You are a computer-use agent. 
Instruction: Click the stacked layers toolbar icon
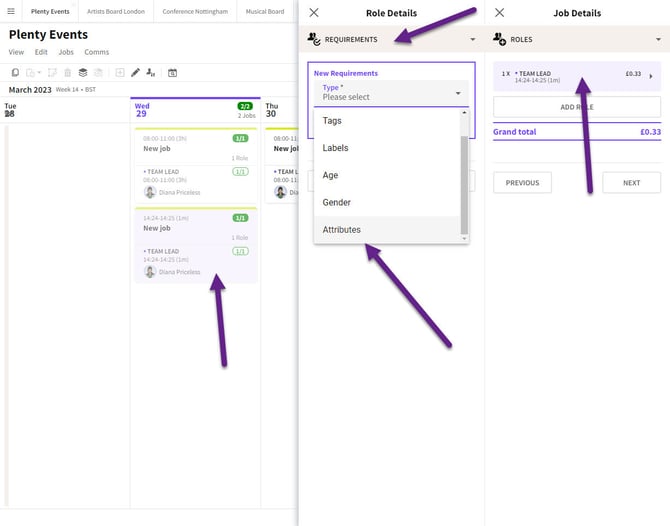pos(83,73)
